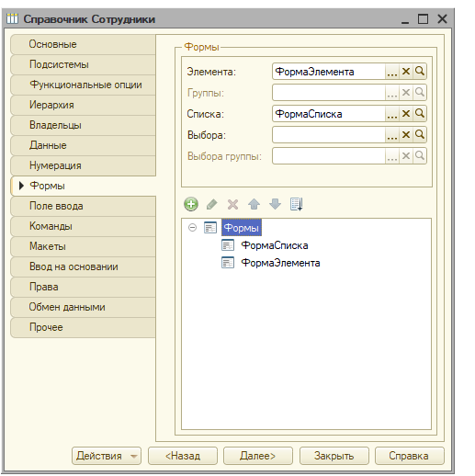This screenshot has width=475, height=476.
Task: Select the Нумерация tab
Action: click(x=83, y=165)
